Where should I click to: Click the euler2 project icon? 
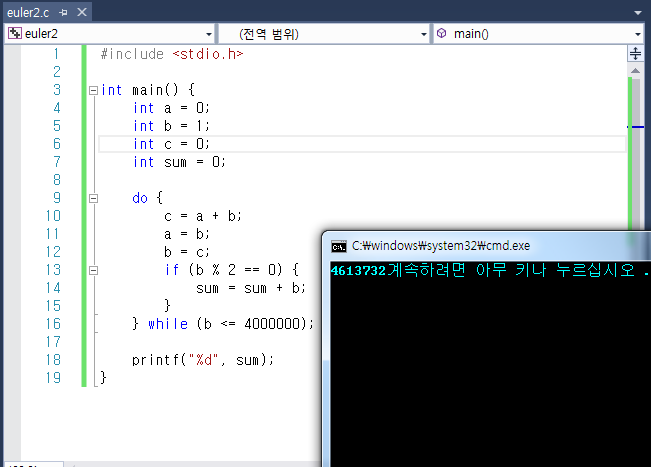(15, 33)
